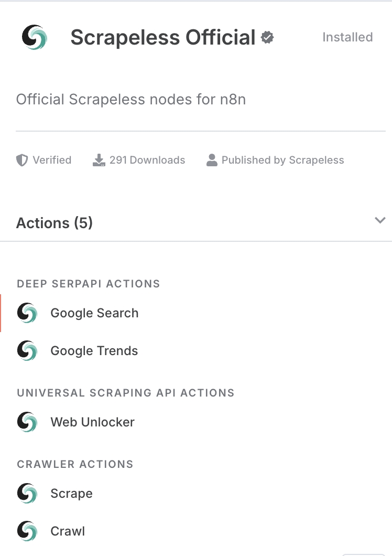This screenshot has width=392, height=556.
Task: Click the publisher person icon
Action: point(212,160)
